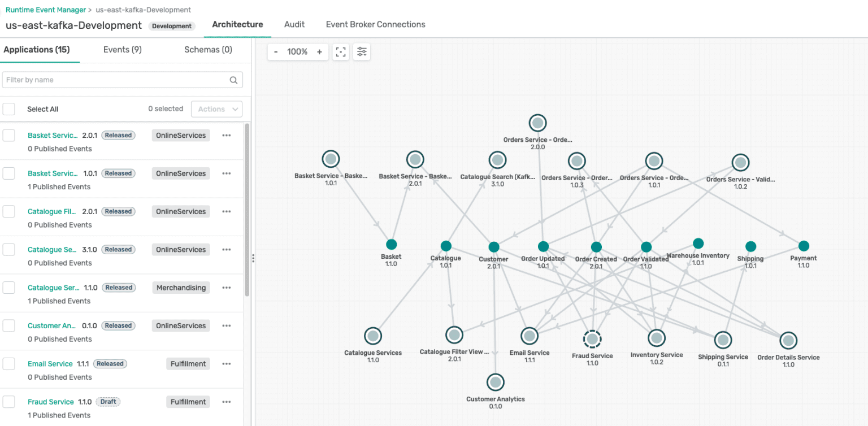Click the search magnifier in filter box
The image size is (868, 426).
tap(233, 80)
